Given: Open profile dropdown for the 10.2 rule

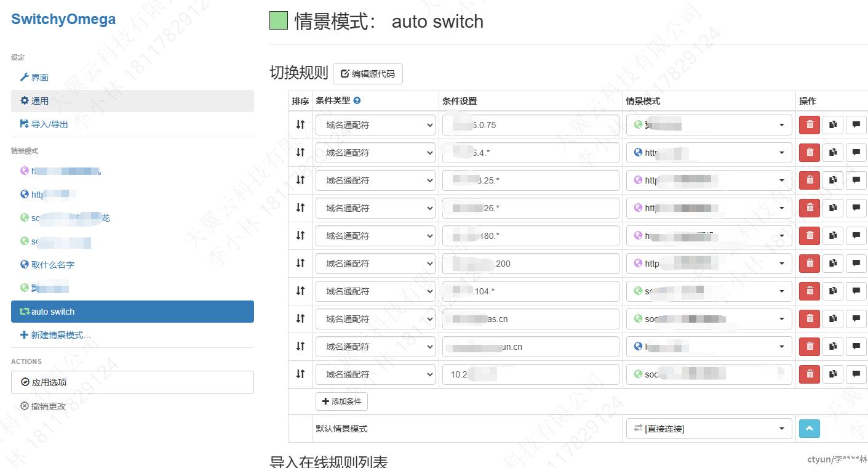Looking at the screenshot, I should (709, 374).
